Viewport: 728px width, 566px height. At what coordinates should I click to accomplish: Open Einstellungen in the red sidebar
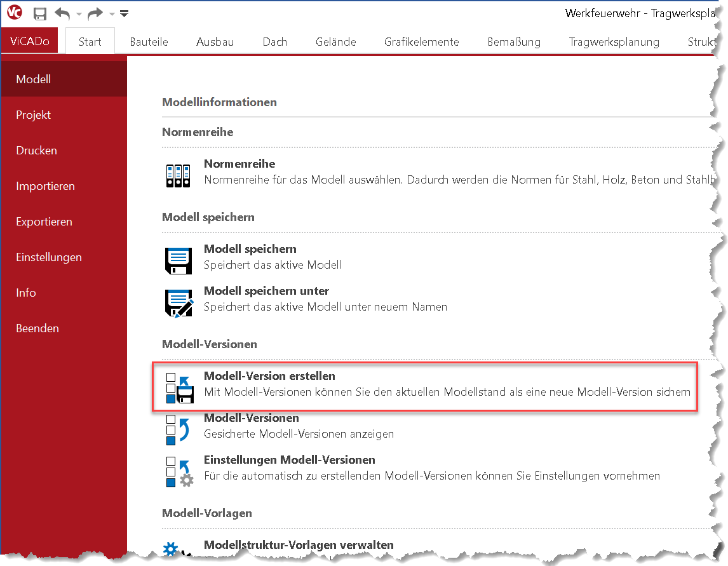coord(64,257)
